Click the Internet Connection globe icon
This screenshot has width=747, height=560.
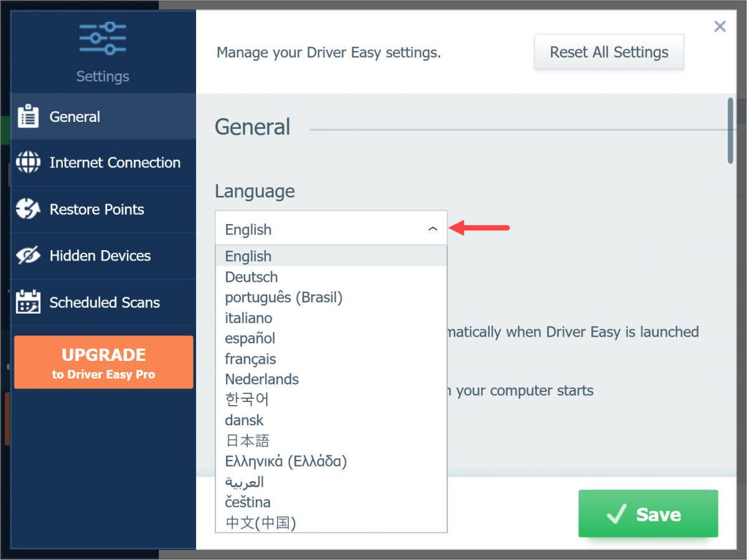pyautogui.click(x=28, y=162)
